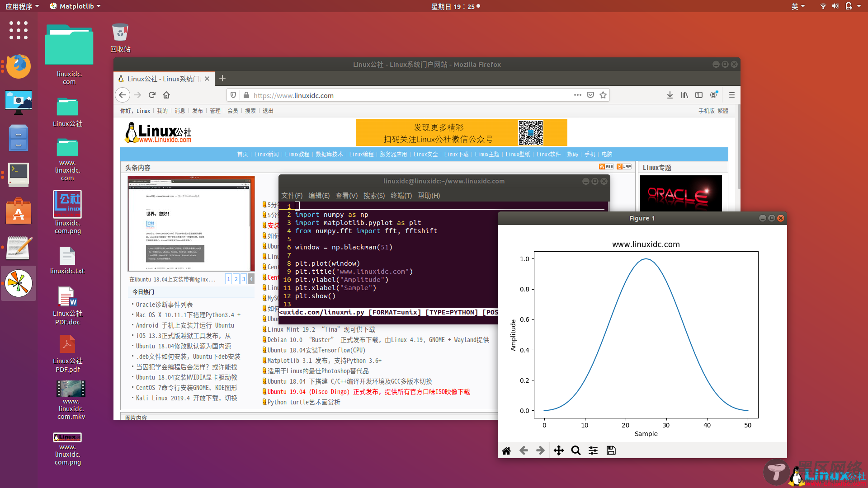Click the Oracle banner image in Linux专题

click(x=680, y=193)
